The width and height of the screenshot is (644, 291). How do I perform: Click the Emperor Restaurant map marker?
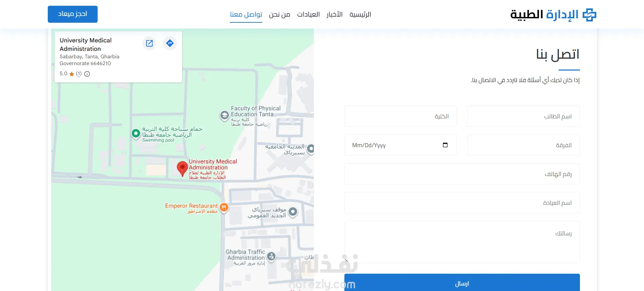click(x=224, y=207)
